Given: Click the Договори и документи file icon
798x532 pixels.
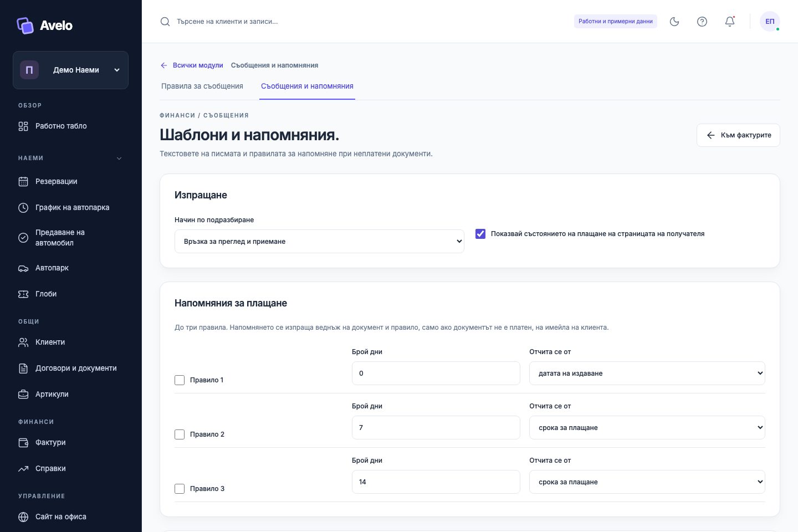Looking at the screenshot, I should 23,369.
